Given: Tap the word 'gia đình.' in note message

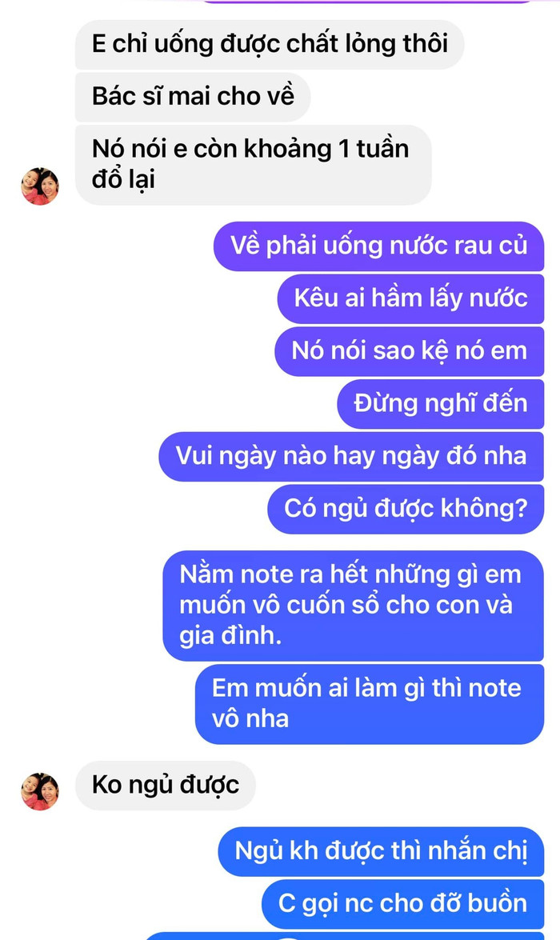Looking at the screenshot, I should 230,635.
